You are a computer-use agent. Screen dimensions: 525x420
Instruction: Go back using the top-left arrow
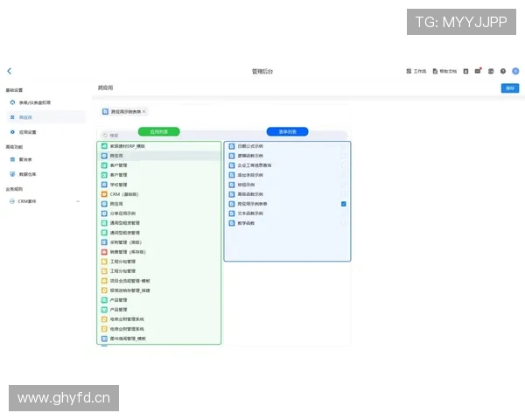(10, 71)
